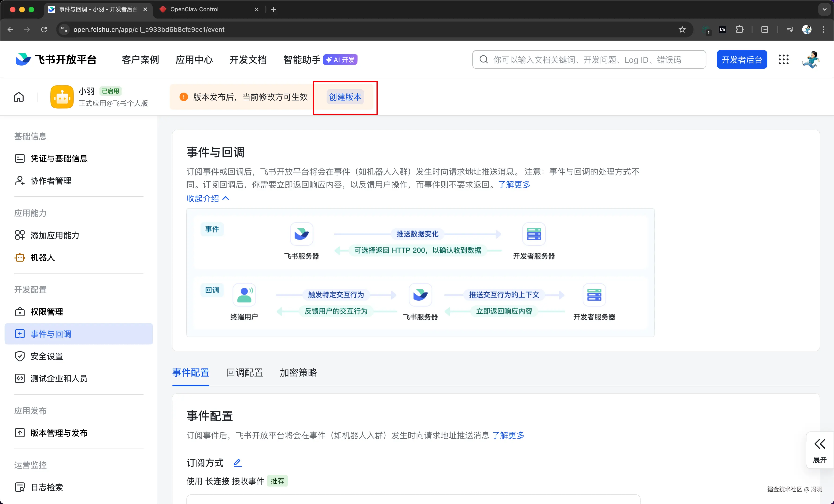The image size is (834, 504).
Task: Switch to the 回调配置 tab
Action: [x=244, y=373]
